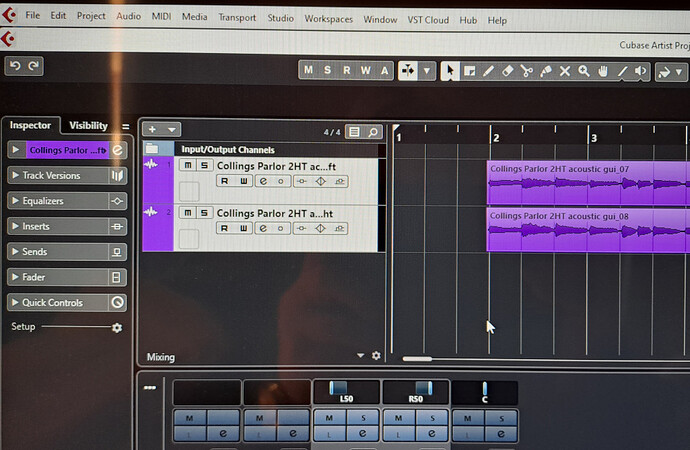Toggle global Read R toolbar button
The image size is (690, 450).
click(347, 70)
